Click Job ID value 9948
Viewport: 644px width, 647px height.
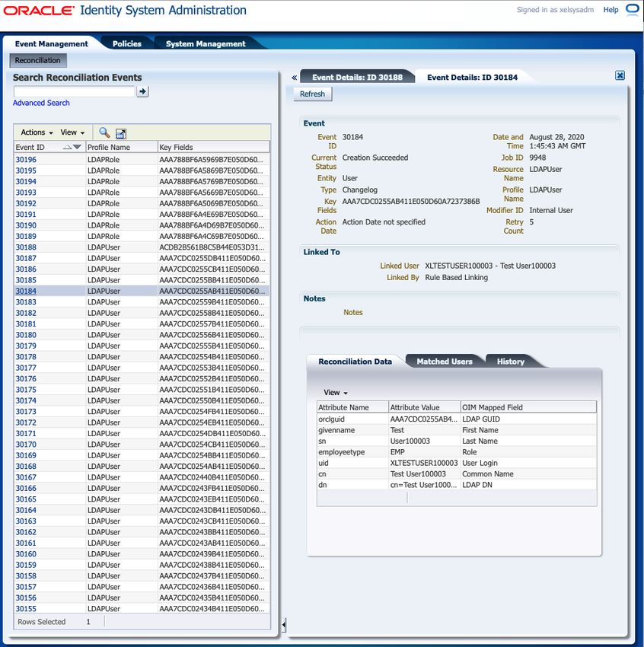point(537,158)
